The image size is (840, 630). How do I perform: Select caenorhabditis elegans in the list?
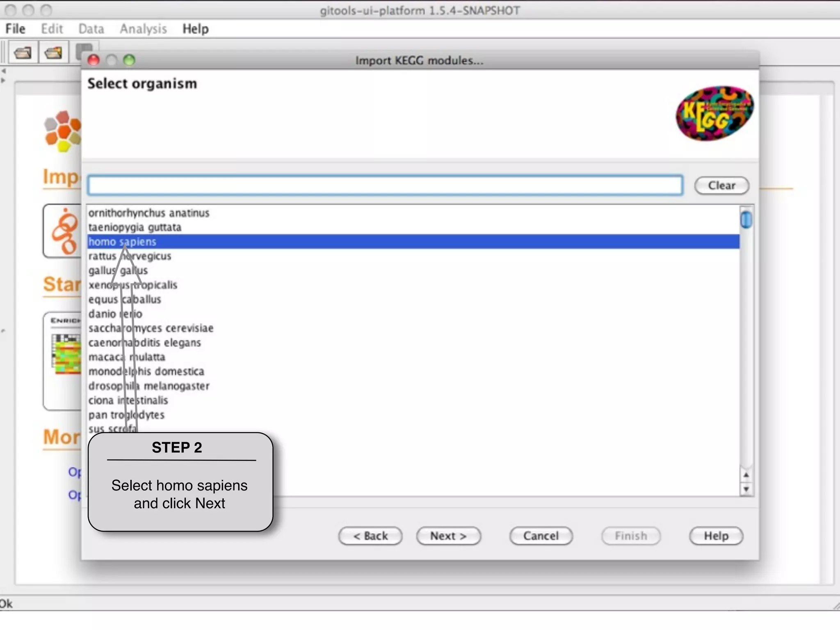(x=413, y=342)
